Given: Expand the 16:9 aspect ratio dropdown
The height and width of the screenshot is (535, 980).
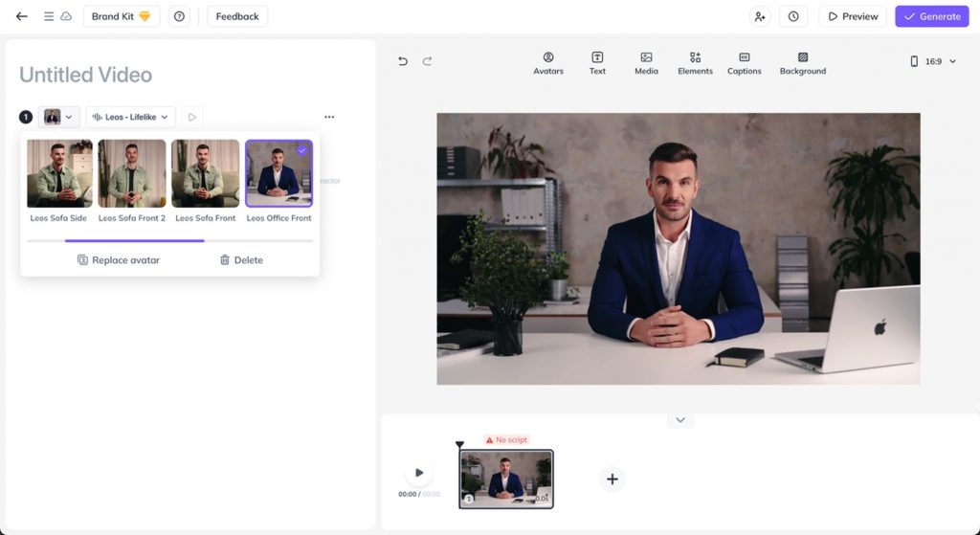Looking at the screenshot, I should (933, 61).
